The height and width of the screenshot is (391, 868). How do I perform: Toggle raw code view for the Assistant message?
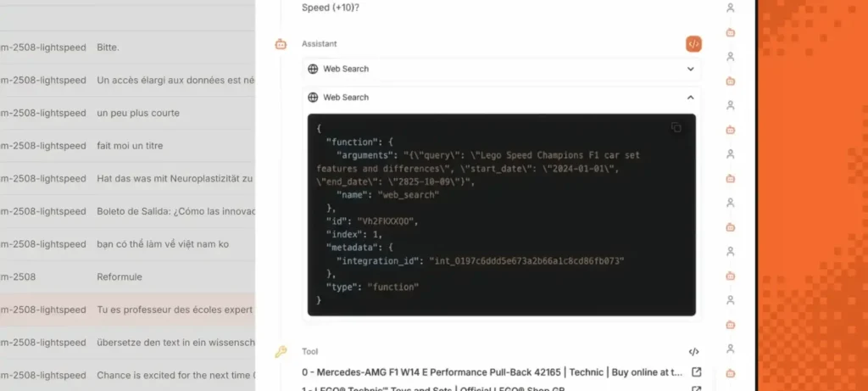[693, 43]
